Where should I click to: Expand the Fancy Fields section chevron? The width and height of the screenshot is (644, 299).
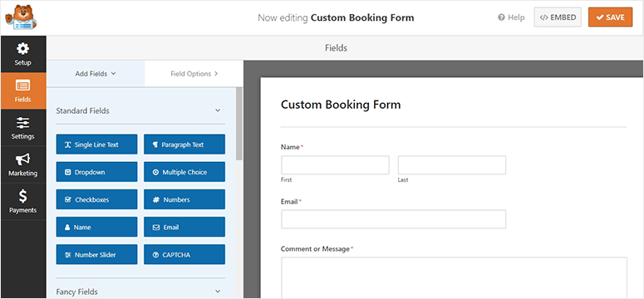[x=218, y=292]
